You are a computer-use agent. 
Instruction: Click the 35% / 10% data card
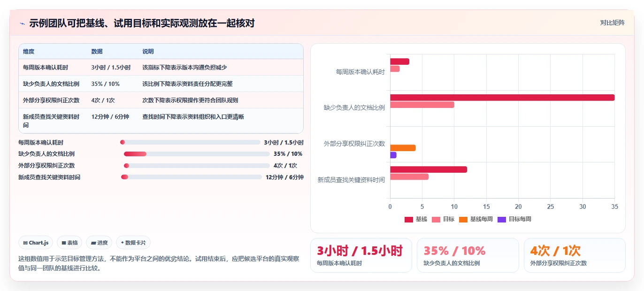click(x=468, y=255)
